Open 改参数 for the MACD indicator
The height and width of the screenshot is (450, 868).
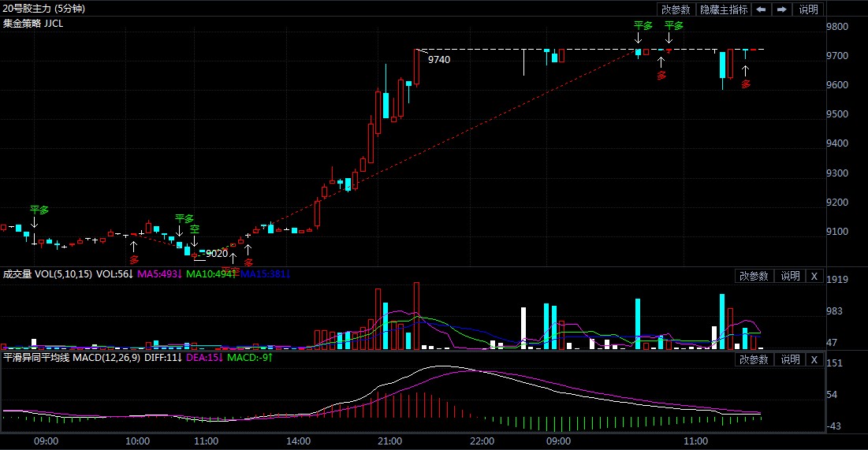[754, 359]
